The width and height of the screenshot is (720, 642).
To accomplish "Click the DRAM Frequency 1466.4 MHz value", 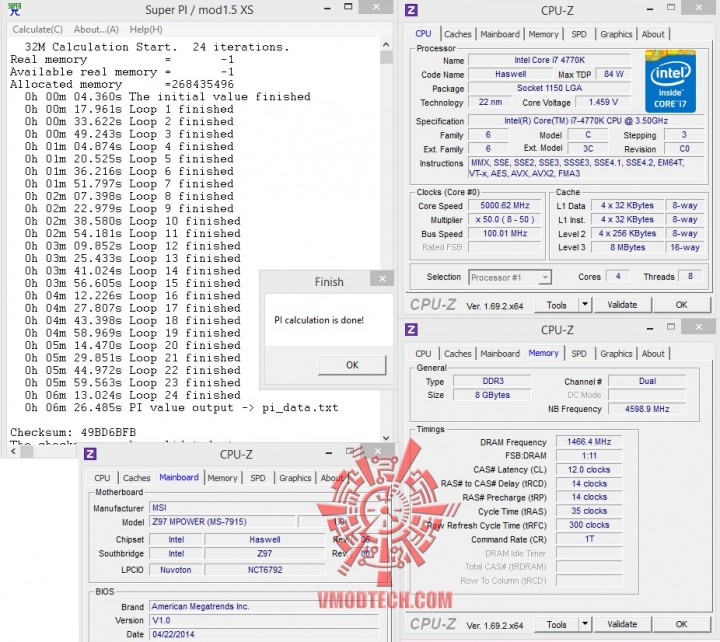I will tap(589, 442).
